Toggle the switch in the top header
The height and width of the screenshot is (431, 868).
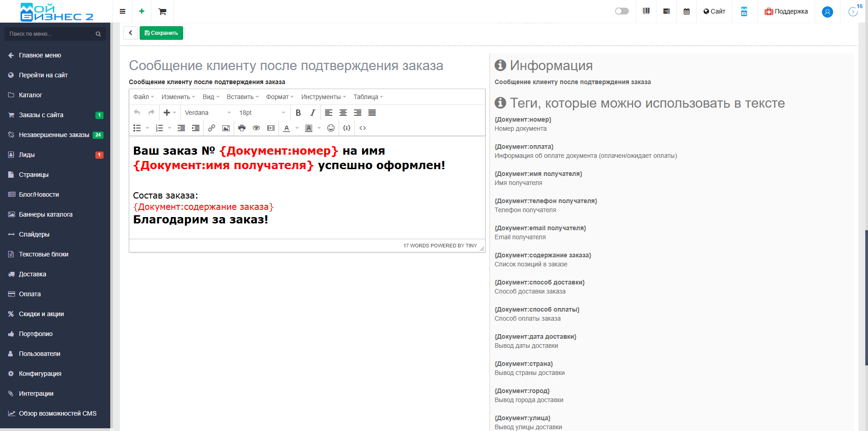tap(622, 11)
